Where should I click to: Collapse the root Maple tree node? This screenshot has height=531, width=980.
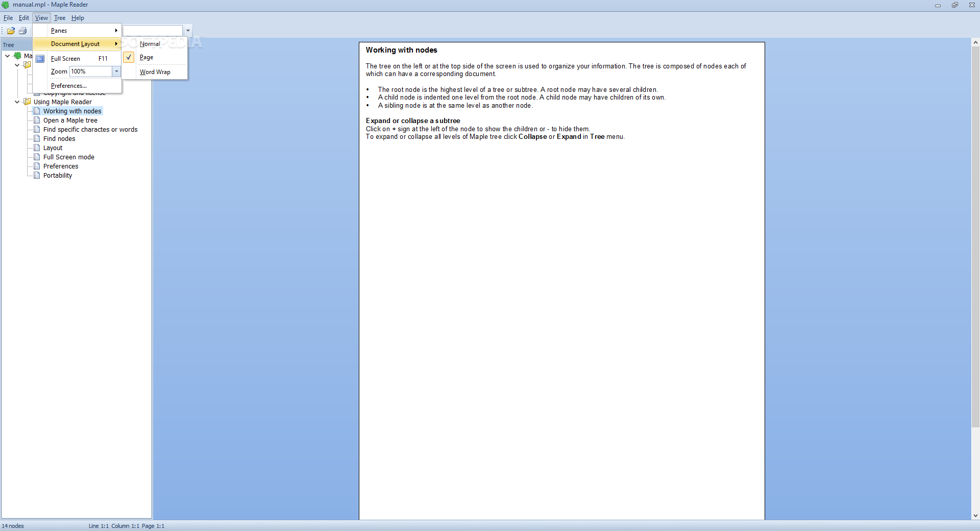tap(8, 56)
